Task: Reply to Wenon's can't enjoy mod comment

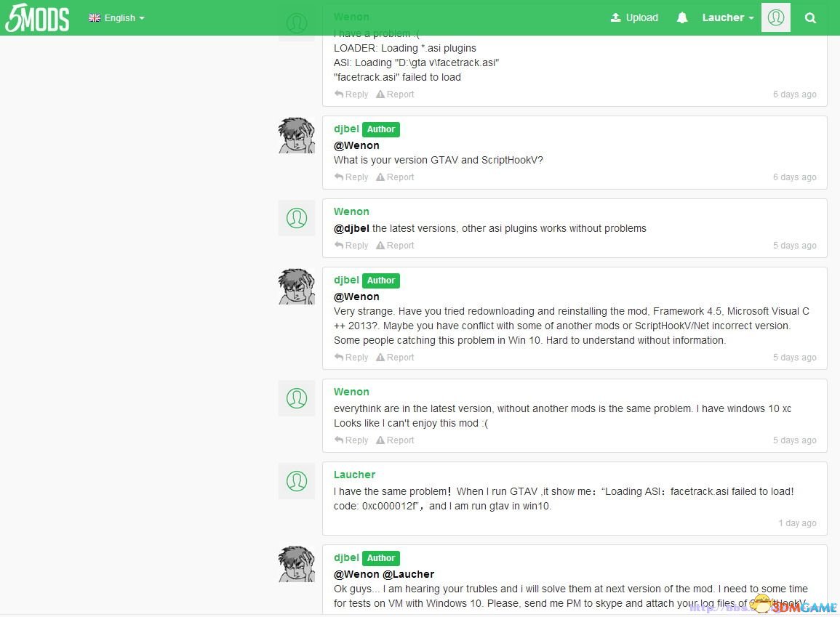Action: [x=351, y=440]
